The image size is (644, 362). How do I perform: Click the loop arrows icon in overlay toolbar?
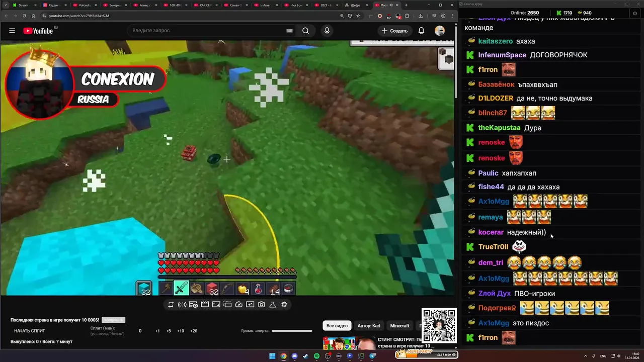171,305
